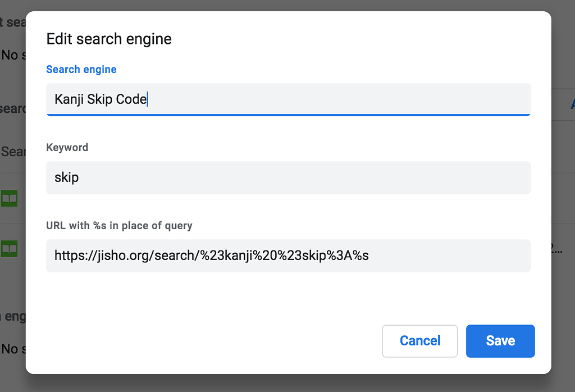
Task: Click the '%s' at end of URL text
Action: [x=362, y=256]
